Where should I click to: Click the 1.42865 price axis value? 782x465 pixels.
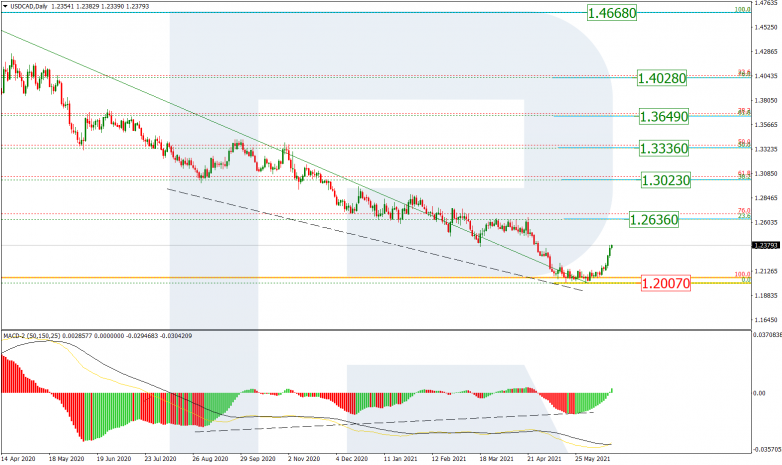coord(766,51)
